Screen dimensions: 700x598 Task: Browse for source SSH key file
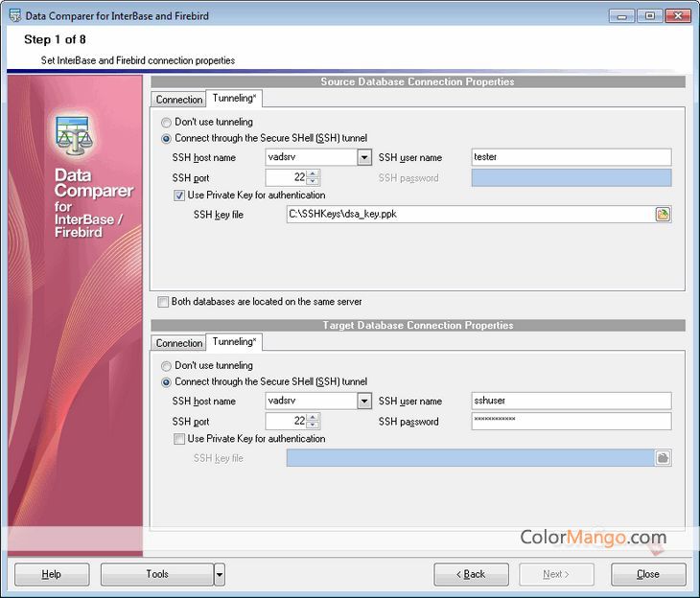663,215
